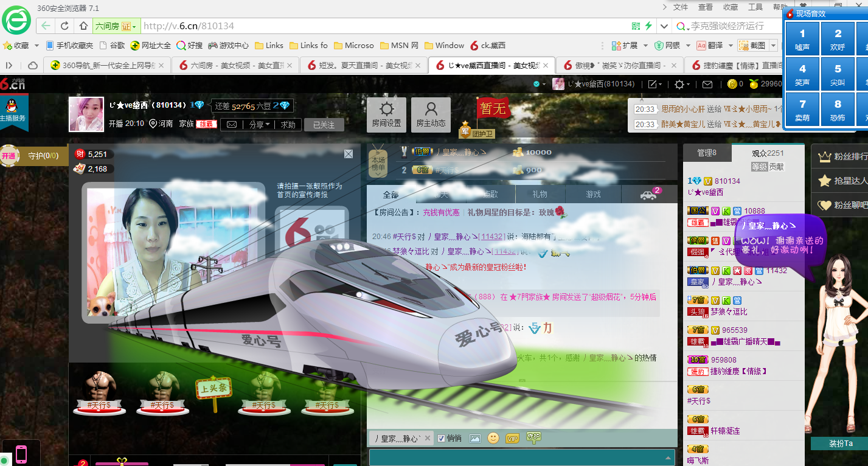Play sound effect 4 笑声
This screenshot has height=466, width=868.
coord(802,74)
